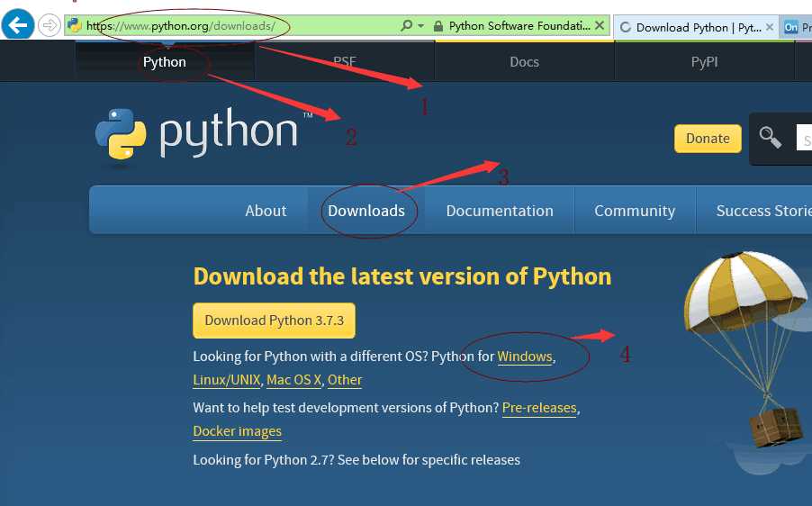
Task: Open the About menu item
Action: tap(266, 211)
